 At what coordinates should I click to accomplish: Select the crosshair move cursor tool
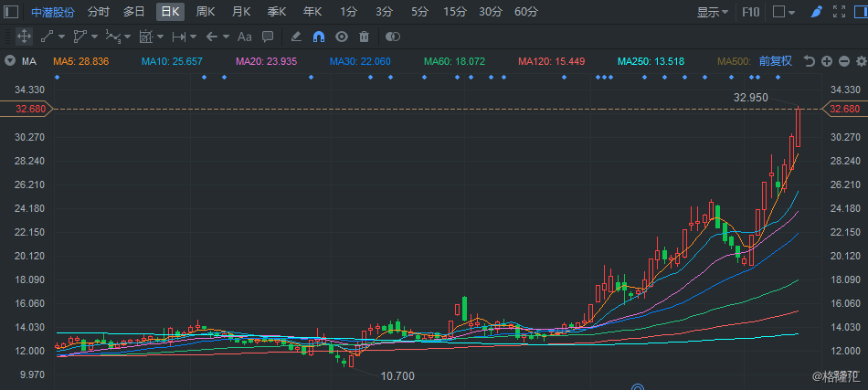point(24,37)
